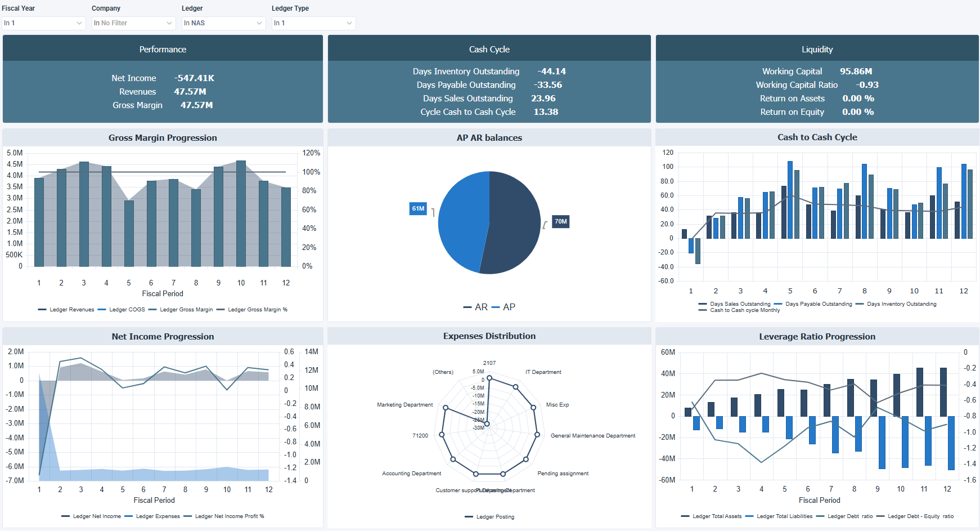
Task: Click the Marketing Department radar label
Action: 405,405
